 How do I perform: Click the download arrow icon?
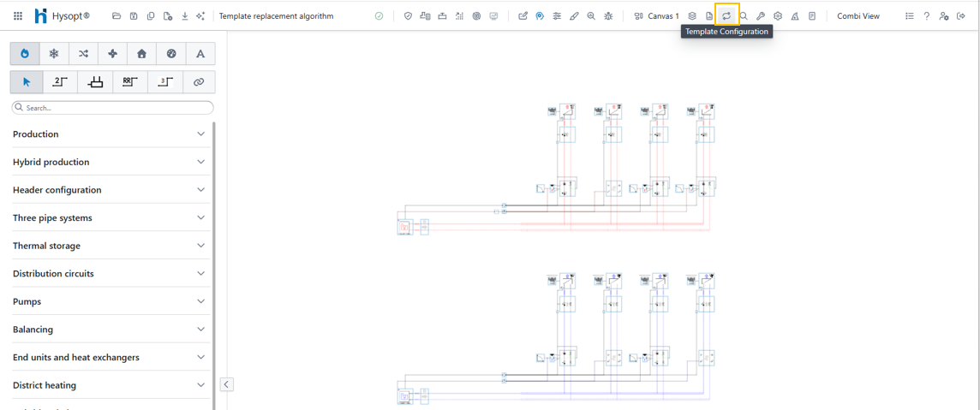point(184,16)
